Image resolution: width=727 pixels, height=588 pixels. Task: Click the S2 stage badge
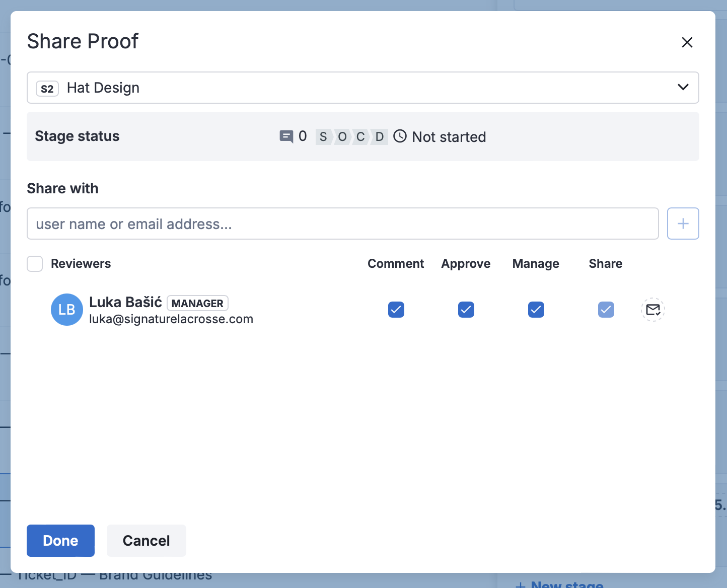(x=47, y=89)
